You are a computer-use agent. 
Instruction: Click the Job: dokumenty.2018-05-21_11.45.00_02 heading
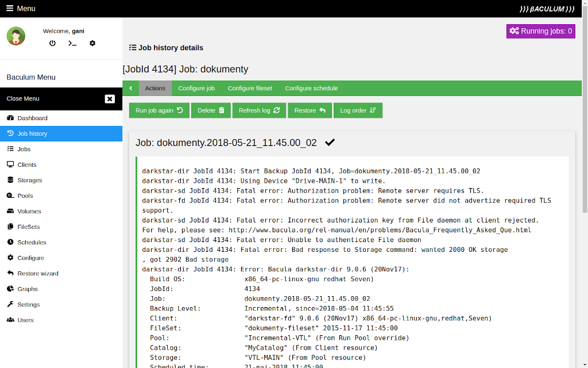[226, 143]
